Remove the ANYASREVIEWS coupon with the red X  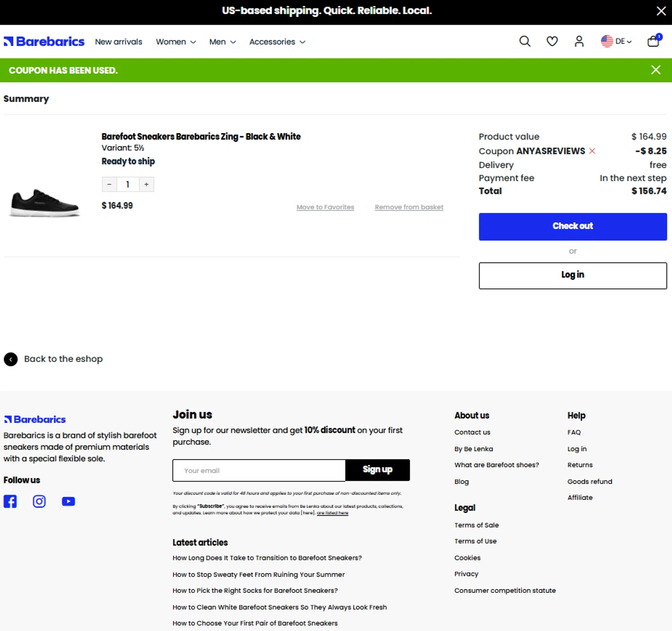592,151
